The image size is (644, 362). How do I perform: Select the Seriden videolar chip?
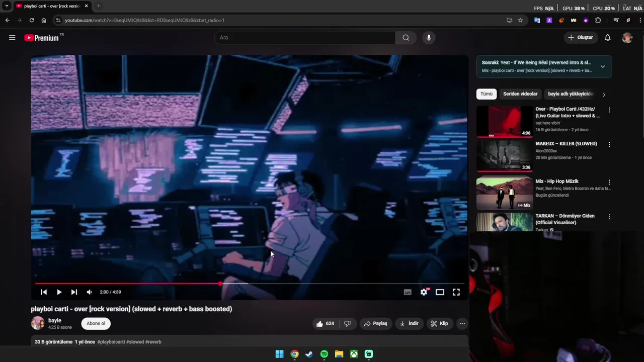point(520,94)
